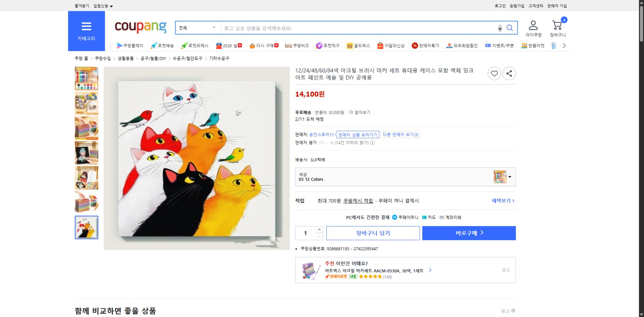Screen dimensions: 644x317
Task: Click the microphone icon in search bar
Action: tap(500, 28)
